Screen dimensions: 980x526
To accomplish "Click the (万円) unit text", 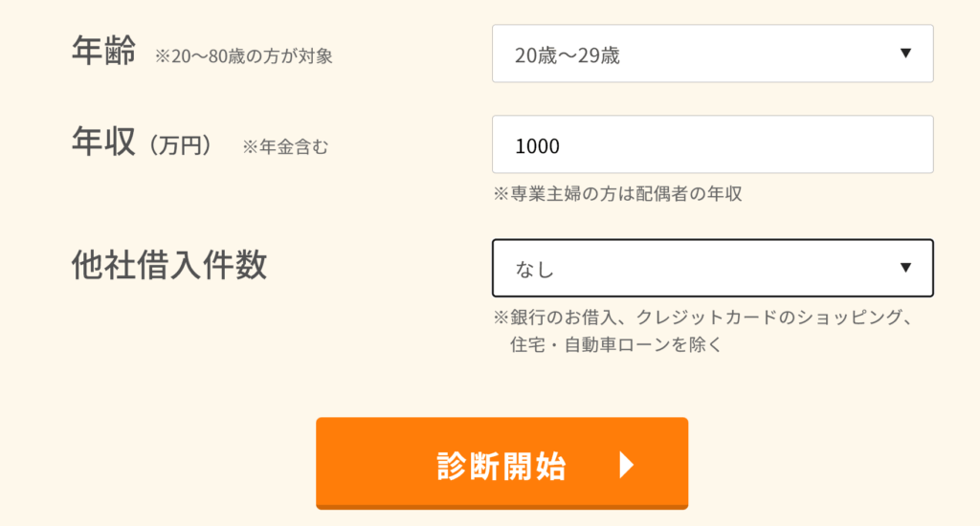I will 179,147.
